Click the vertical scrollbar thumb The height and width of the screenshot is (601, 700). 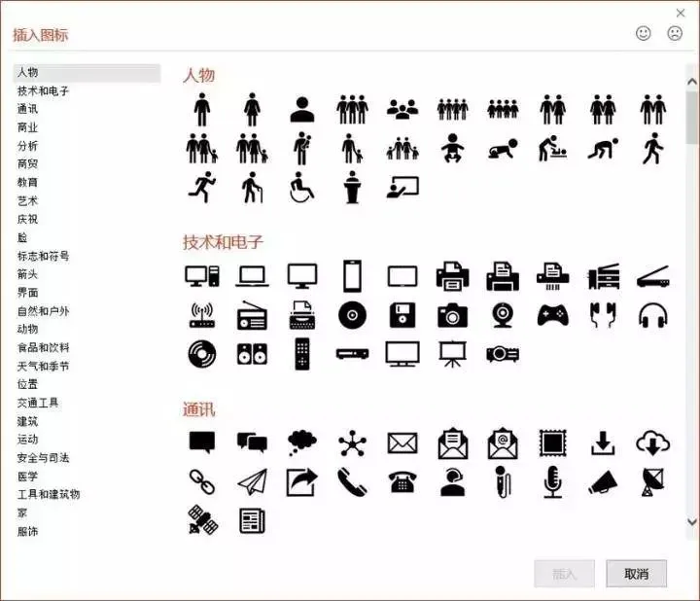692,118
